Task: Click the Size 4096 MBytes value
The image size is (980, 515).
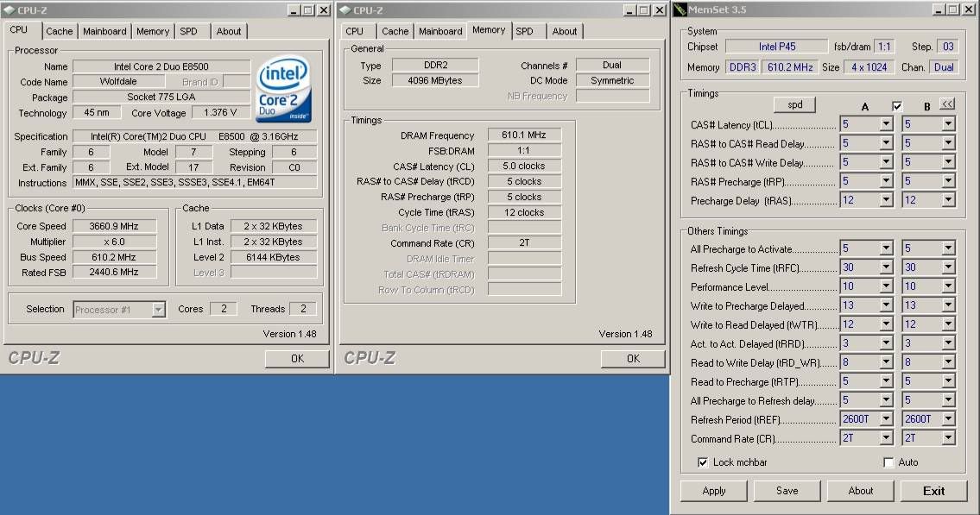Action: pyautogui.click(x=435, y=80)
